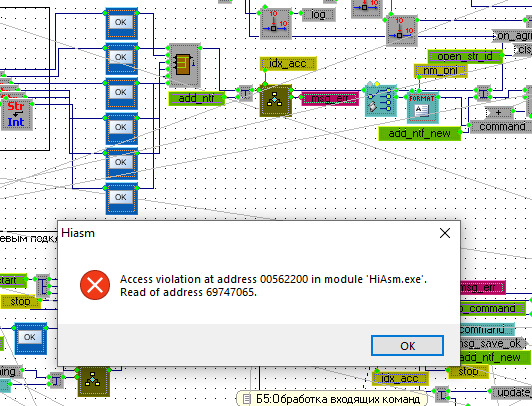Viewport: 532px width, 406px height.
Task: Select the counter element left of log
Action: coord(276,24)
